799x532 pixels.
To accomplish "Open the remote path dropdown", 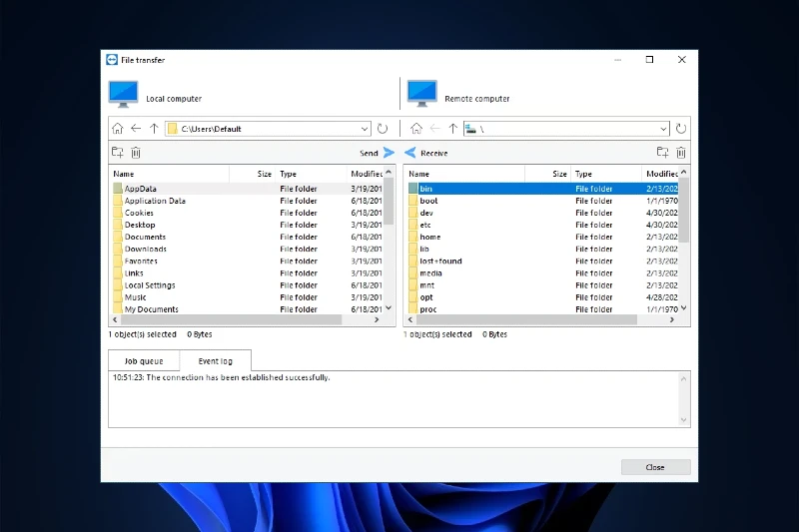I will 663,129.
